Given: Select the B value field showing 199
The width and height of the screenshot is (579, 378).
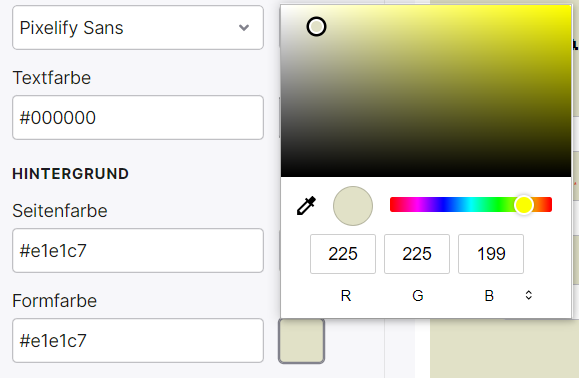Looking at the screenshot, I should (x=491, y=254).
